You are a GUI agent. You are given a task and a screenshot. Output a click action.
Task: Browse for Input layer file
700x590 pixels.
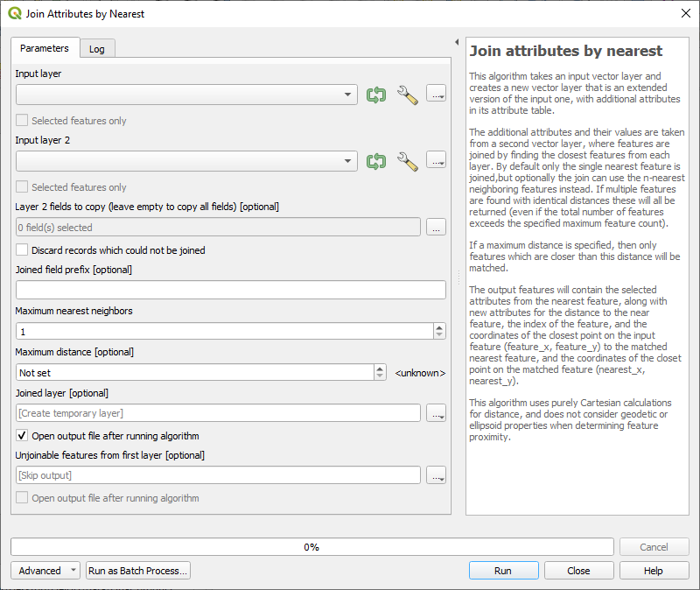(x=436, y=95)
